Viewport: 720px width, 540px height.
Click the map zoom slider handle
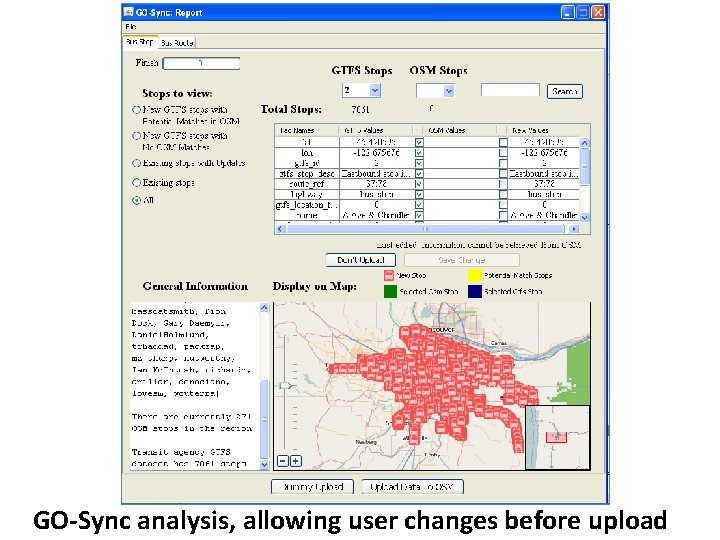[x=286, y=386]
